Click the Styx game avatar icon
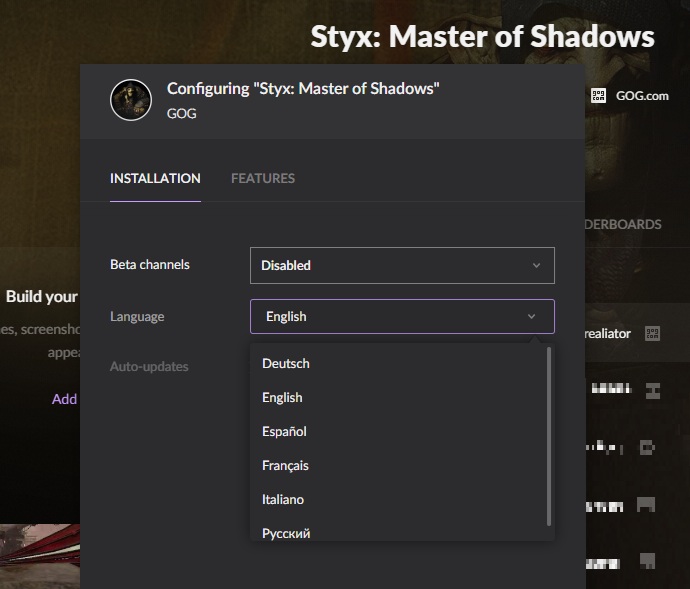Viewport: 690px width, 589px height. (x=131, y=100)
